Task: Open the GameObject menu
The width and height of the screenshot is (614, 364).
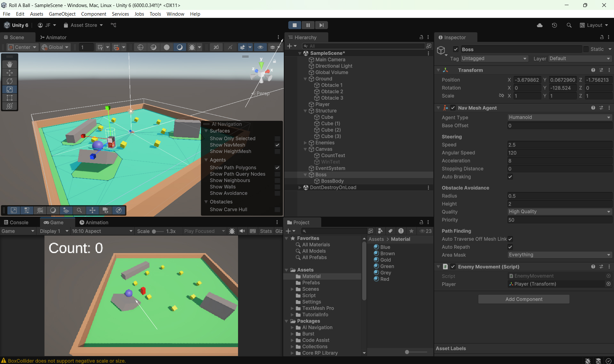Action: pyautogui.click(x=62, y=14)
